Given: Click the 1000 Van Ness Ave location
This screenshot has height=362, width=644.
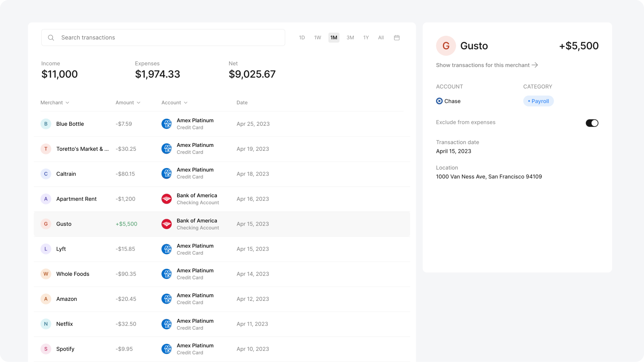Looking at the screenshot, I should coord(489,177).
